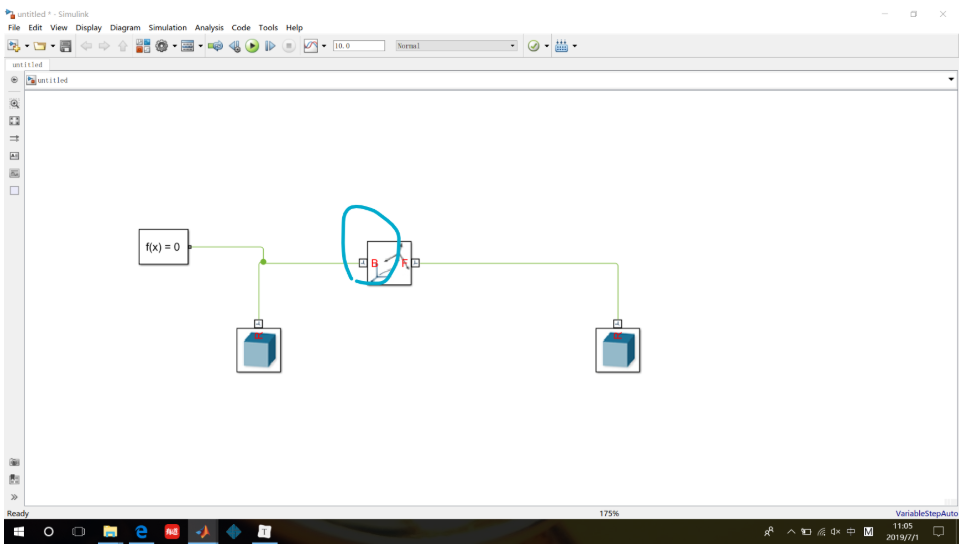Expand the address bar dropdown arrow at right
Image resolution: width=977 pixels, height=544 pixels.
tap(951, 79)
